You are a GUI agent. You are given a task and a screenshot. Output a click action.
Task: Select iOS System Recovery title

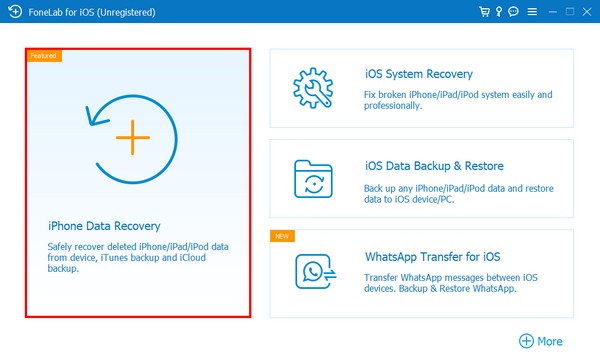(419, 74)
